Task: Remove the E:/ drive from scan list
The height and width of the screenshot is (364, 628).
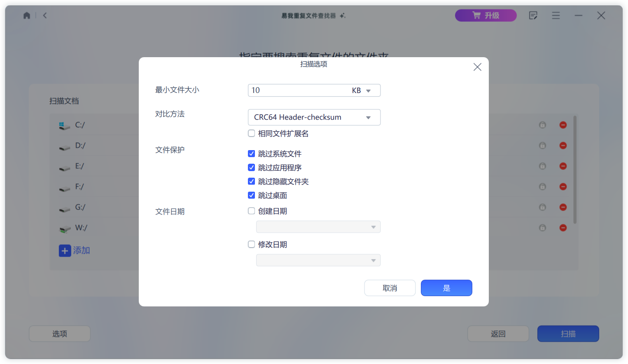Action: 563,166
